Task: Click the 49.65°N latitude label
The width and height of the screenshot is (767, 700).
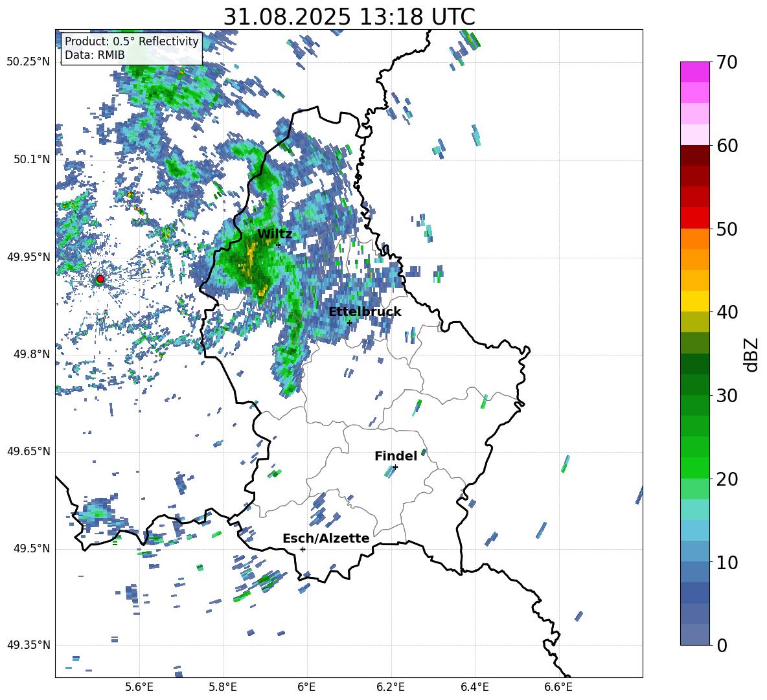Action: [x=29, y=451]
